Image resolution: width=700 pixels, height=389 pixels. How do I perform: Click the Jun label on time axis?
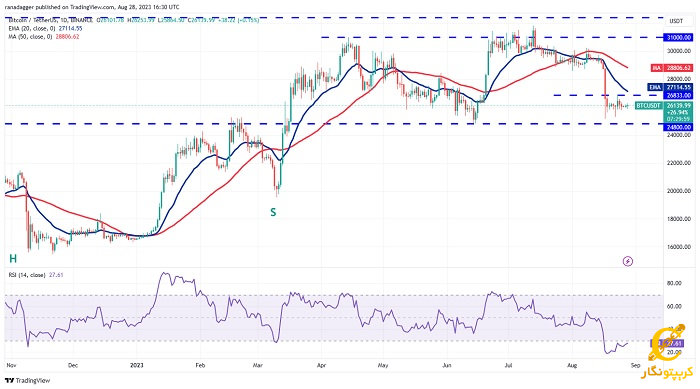point(447,365)
